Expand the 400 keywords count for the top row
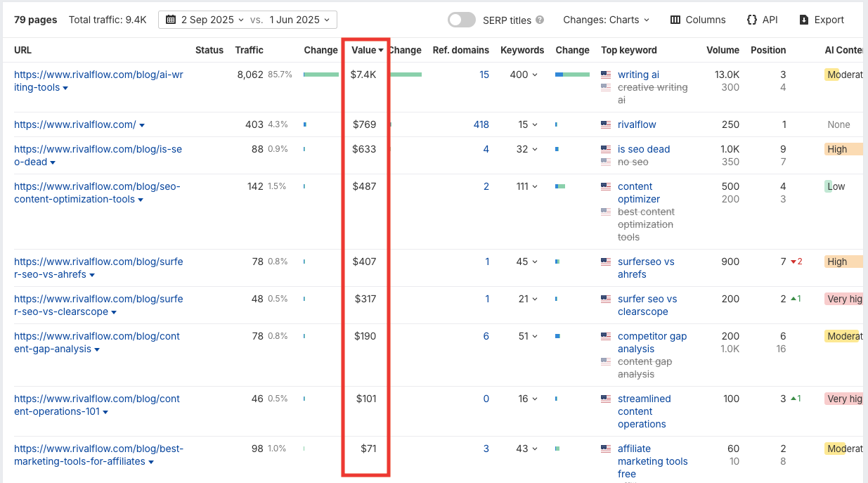 pos(523,75)
